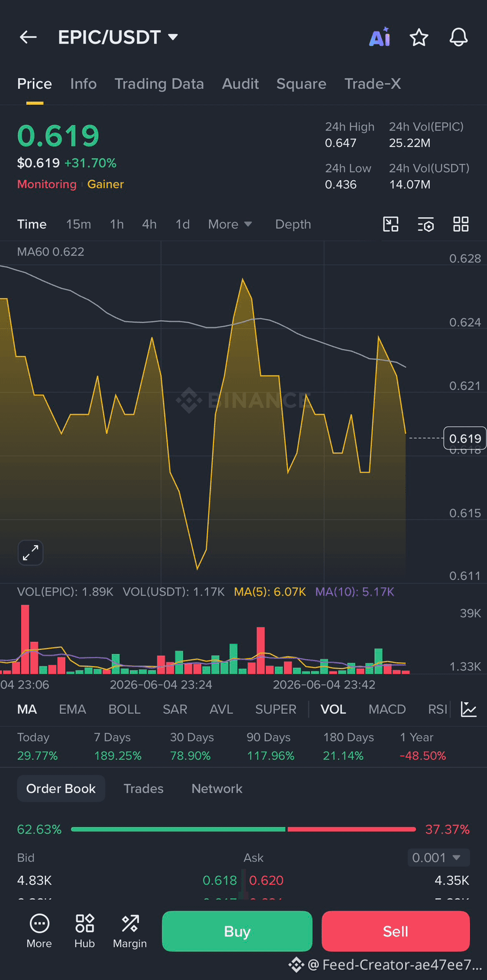Tap the 0.620 ask price
Image resolution: width=487 pixels, height=980 pixels.
tap(266, 881)
